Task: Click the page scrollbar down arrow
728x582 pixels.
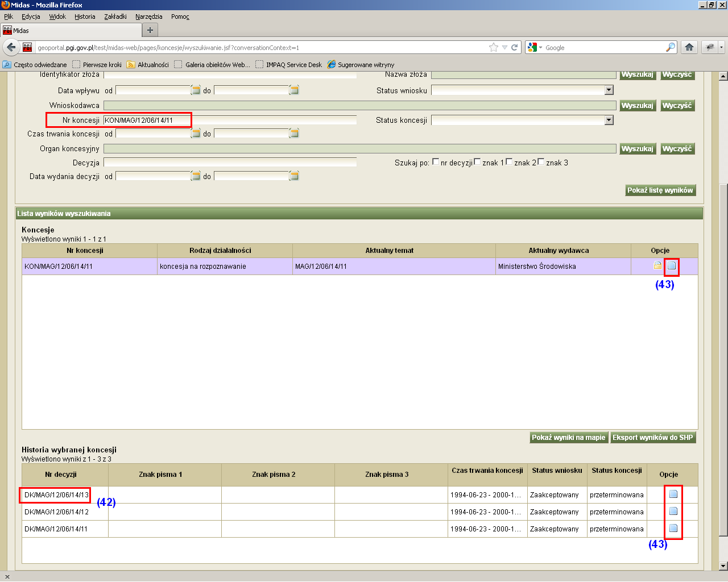Action: [723, 566]
